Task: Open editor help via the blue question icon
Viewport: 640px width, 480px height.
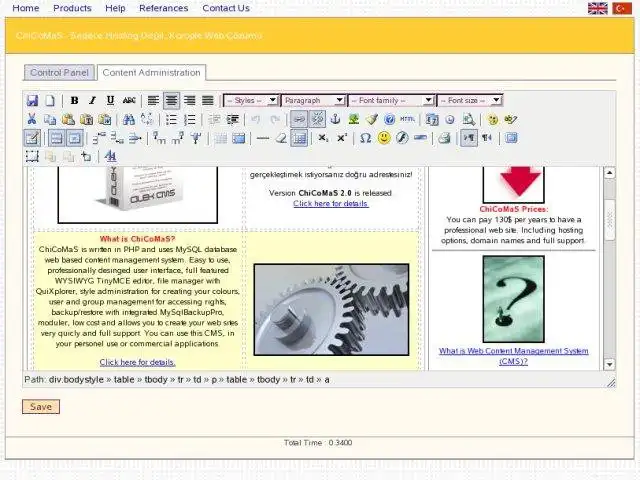Action: click(x=389, y=119)
